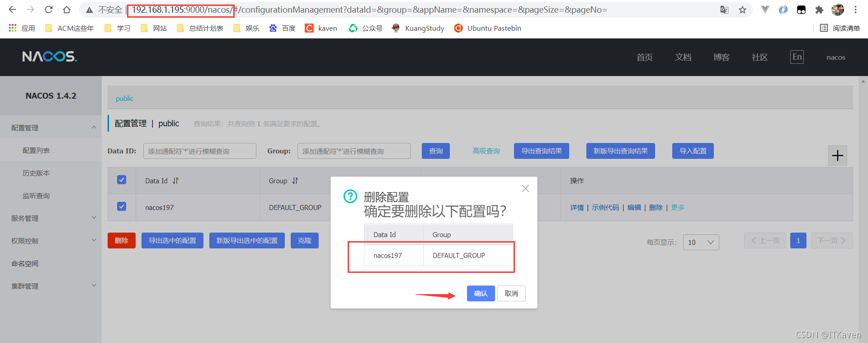Screen dimensions: 868x343
Task: Switch language with the En icon
Action: (797, 57)
